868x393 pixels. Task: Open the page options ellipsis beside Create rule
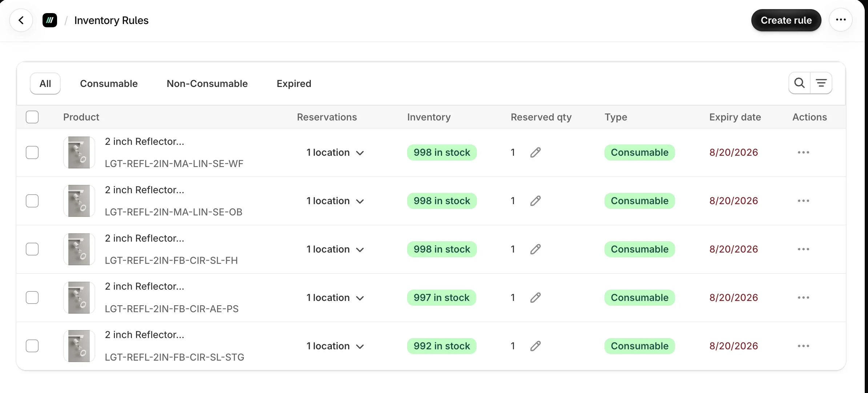click(841, 20)
